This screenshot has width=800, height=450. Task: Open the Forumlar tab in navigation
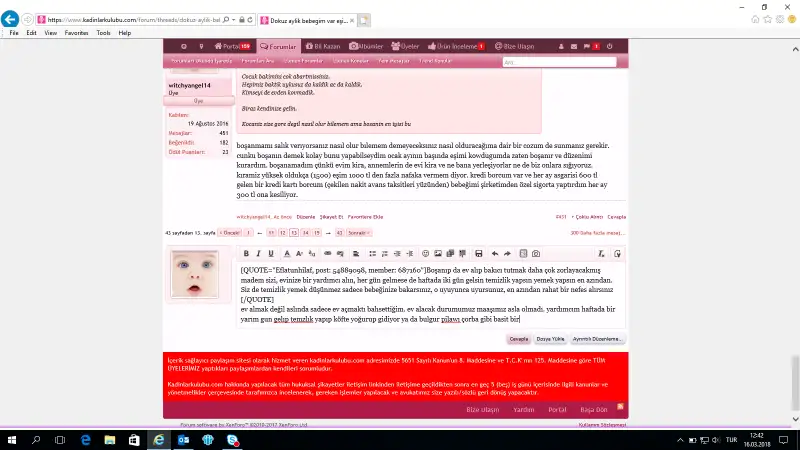click(x=277, y=46)
